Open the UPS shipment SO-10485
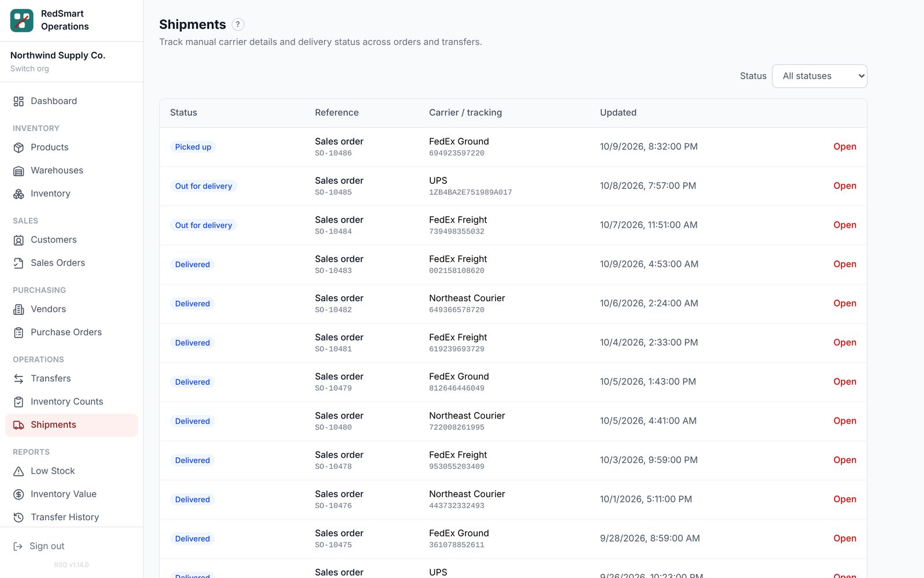Screen dimensions: 924x578 pos(844,186)
